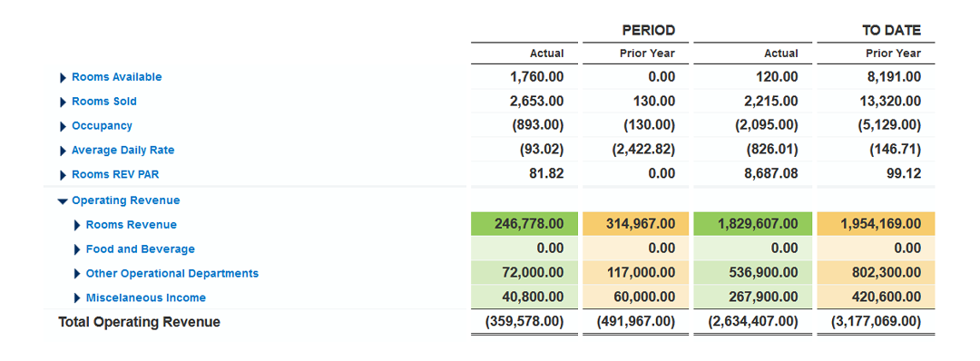The height and width of the screenshot is (361, 980).
Task: Select the 1,829,607.00 to-date actual cell
Action: 753,224
